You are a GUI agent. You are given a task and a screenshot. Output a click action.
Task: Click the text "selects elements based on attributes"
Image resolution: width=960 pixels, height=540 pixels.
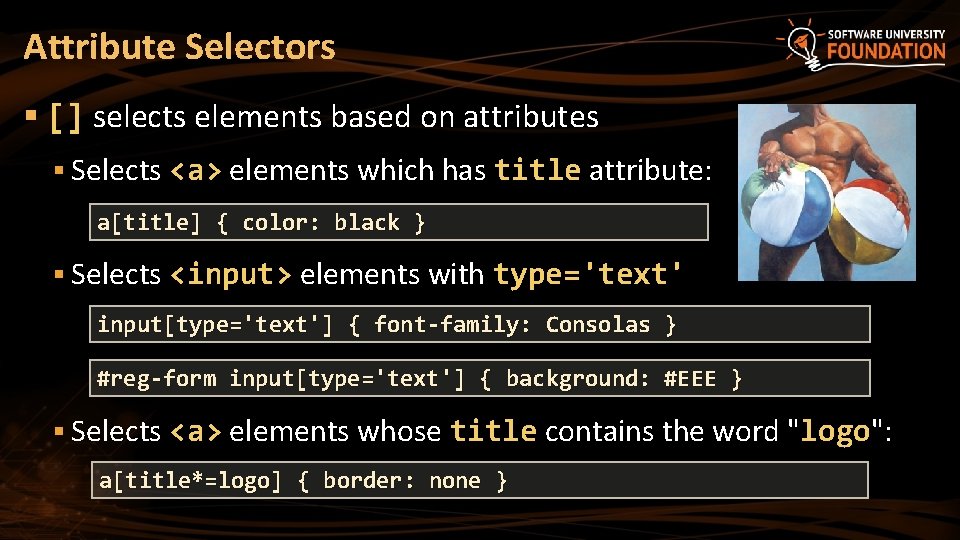(345, 116)
